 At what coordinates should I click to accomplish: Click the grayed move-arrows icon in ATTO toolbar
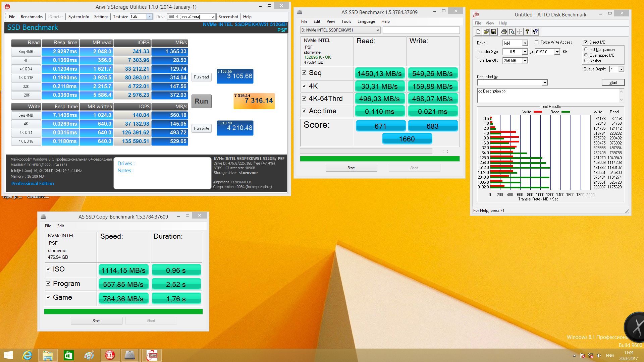(519, 32)
